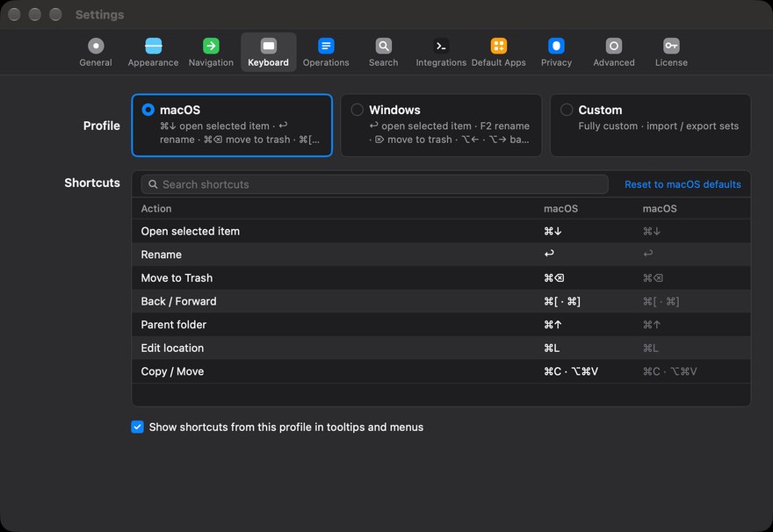Screen dimensions: 773x532
Task: Open the Default Apps icon
Action: [498, 46]
